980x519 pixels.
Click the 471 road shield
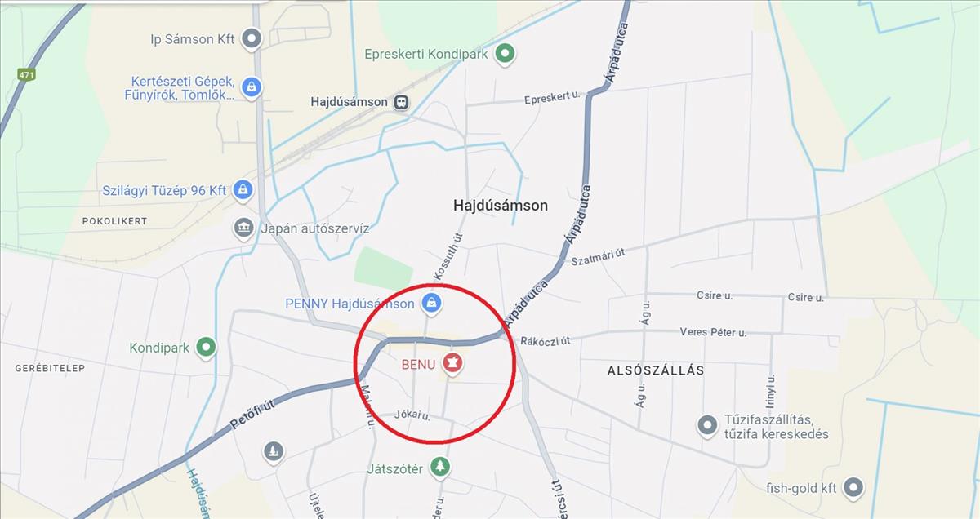[26, 74]
